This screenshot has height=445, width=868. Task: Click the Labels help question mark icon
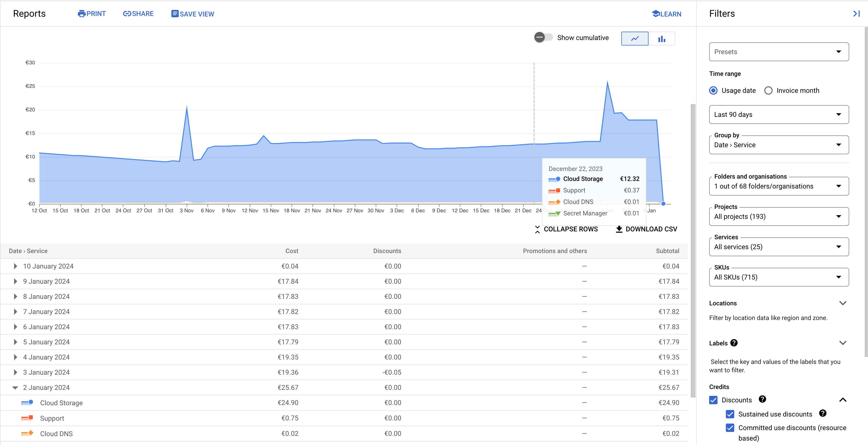tap(734, 343)
